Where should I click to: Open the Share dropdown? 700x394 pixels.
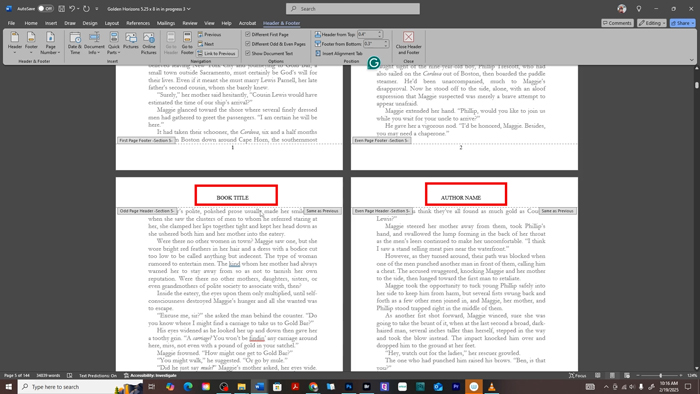click(683, 23)
